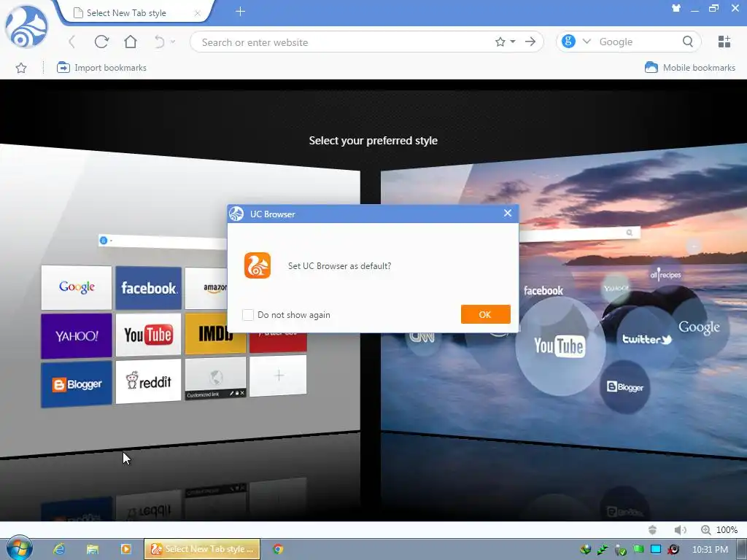The width and height of the screenshot is (747, 560).
Task: Click the UC Browser taskbar button
Action: (x=202, y=549)
